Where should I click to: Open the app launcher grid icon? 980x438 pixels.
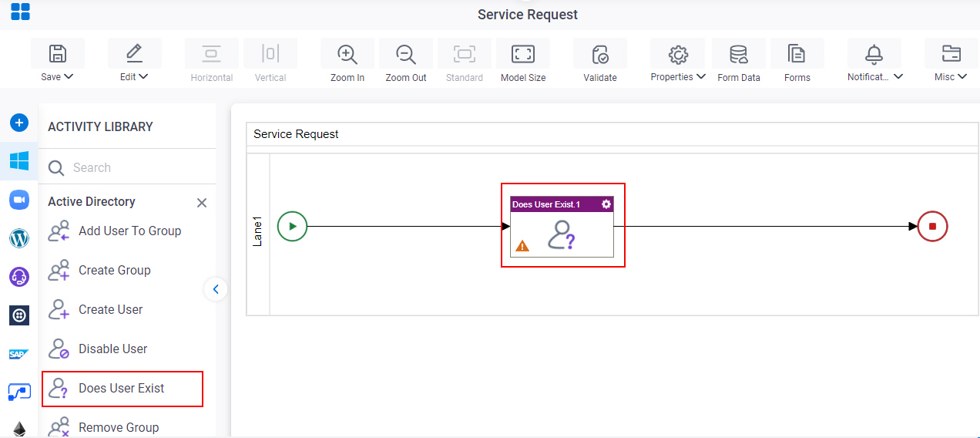20,12
